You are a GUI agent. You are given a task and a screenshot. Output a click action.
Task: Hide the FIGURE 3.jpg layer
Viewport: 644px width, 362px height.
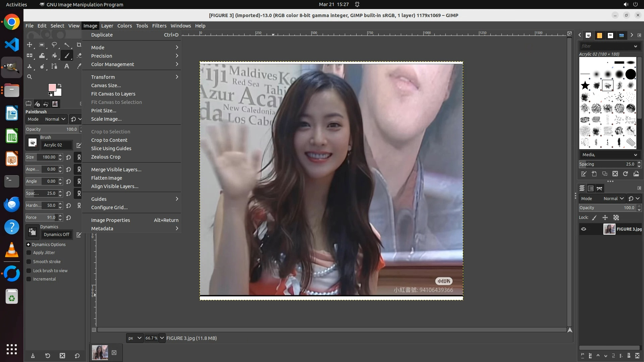tap(584, 229)
